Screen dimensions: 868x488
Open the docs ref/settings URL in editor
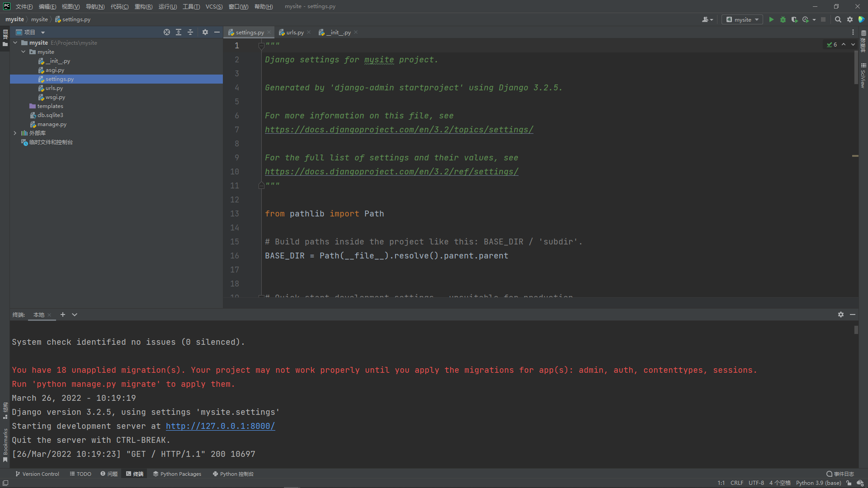[x=392, y=172]
